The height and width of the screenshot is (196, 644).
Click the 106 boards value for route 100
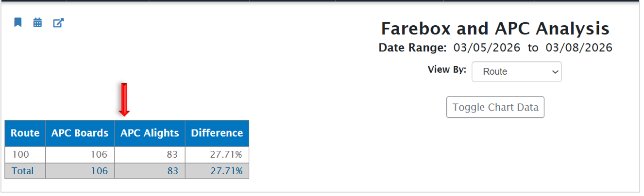coord(99,155)
